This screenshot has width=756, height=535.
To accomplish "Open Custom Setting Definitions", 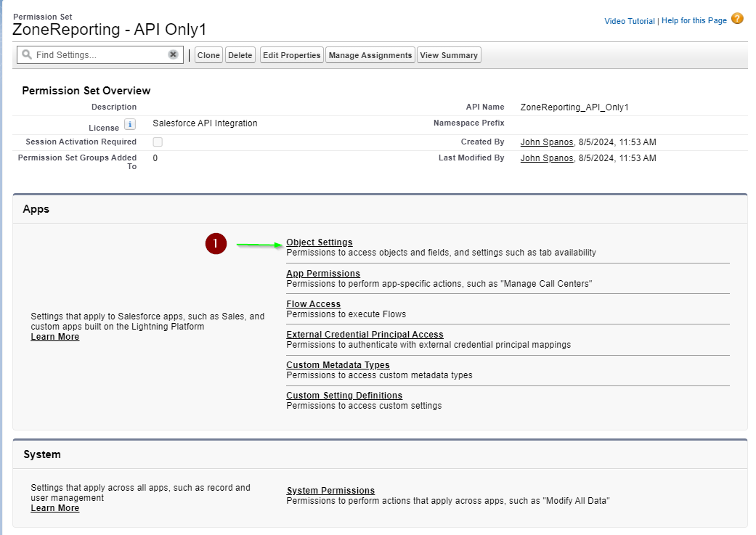I will (x=344, y=395).
